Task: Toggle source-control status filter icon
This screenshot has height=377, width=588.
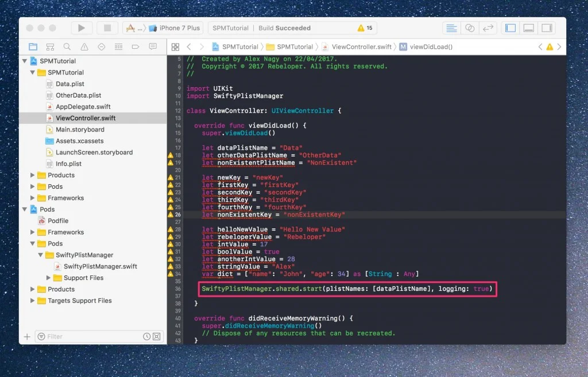Action: (x=157, y=336)
